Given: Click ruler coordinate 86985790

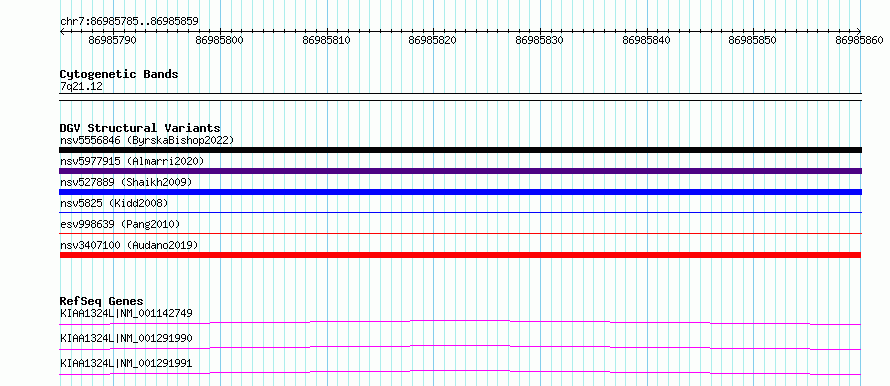Looking at the screenshot, I should 112,40.
